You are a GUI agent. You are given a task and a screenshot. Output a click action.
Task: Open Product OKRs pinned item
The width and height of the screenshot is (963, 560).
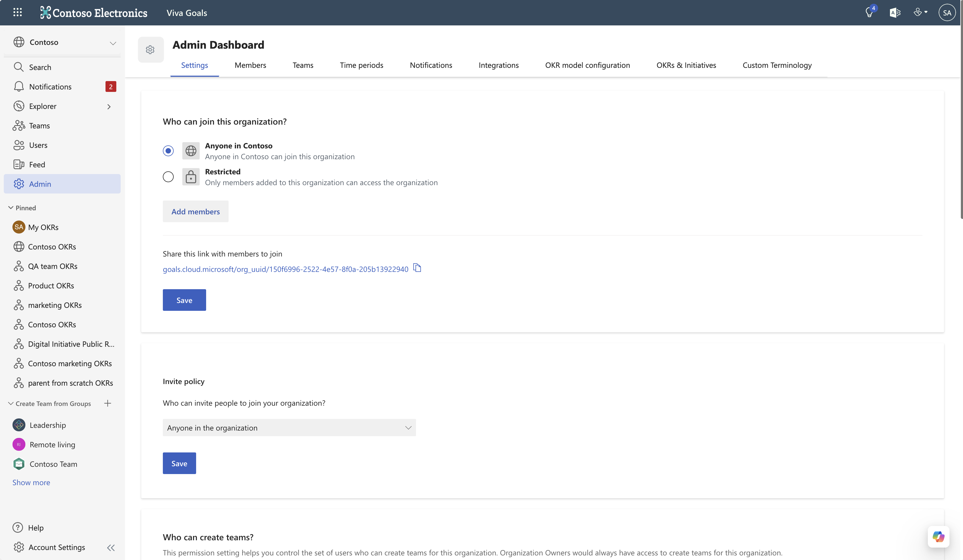tap(62, 285)
